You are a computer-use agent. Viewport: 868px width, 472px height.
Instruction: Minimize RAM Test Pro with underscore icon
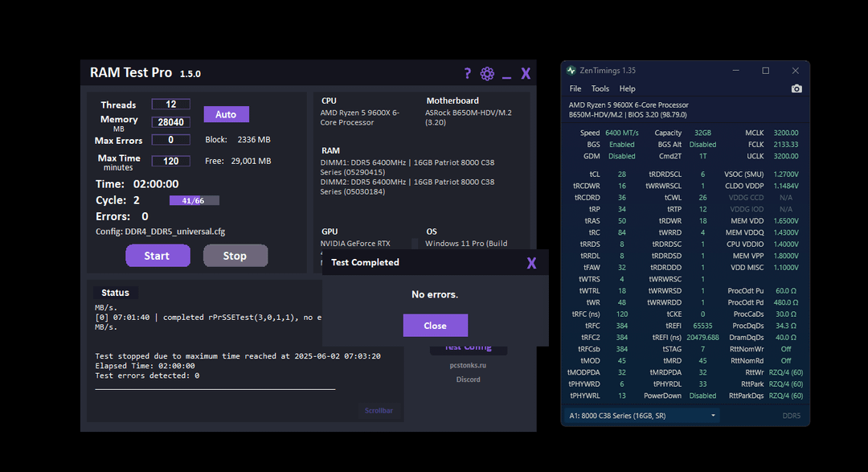click(506, 77)
